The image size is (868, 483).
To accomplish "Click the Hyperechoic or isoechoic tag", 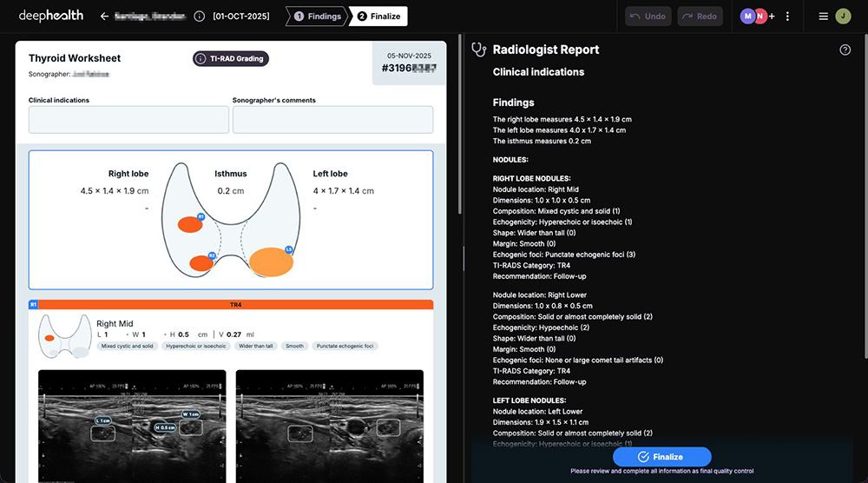I will click(x=196, y=347).
